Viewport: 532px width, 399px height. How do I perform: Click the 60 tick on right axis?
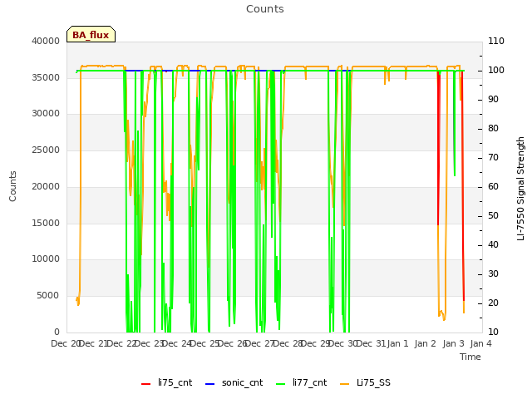click(x=493, y=186)
